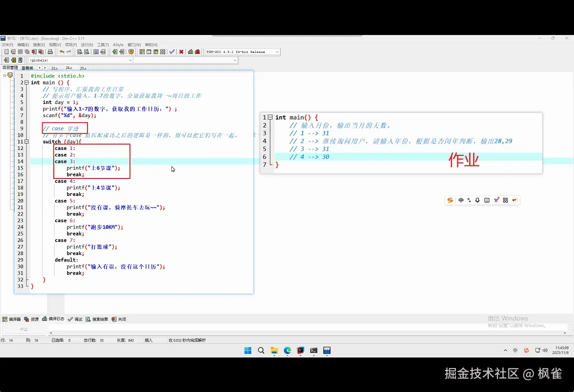
Task: Collapse the main function fold on line 2
Action: (x=27, y=82)
